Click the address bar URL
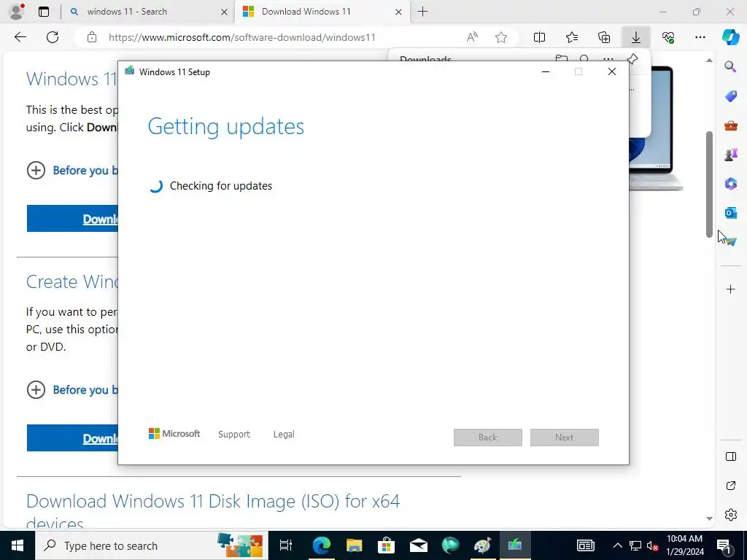The height and width of the screenshot is (560, 747). [242, 37]
